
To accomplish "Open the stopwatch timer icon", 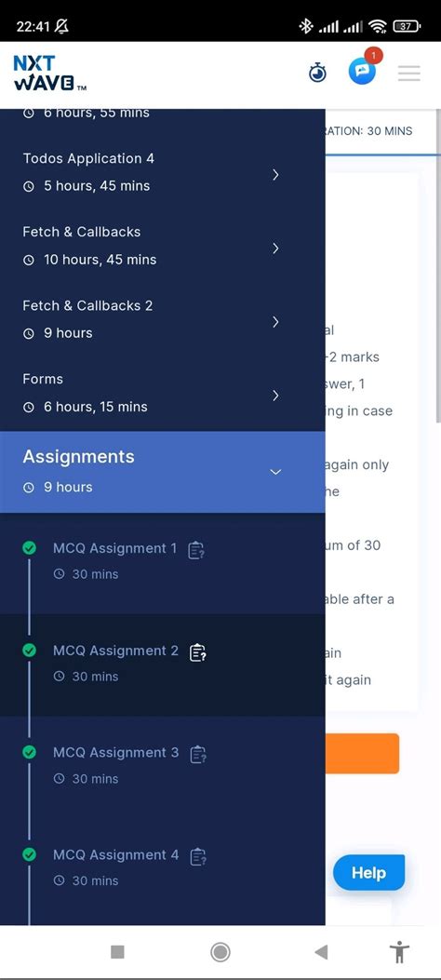I will tap(318, 73).
